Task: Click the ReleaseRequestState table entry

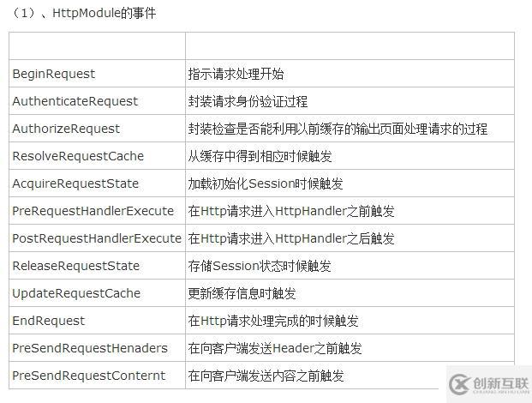Action: coord(75,266)
